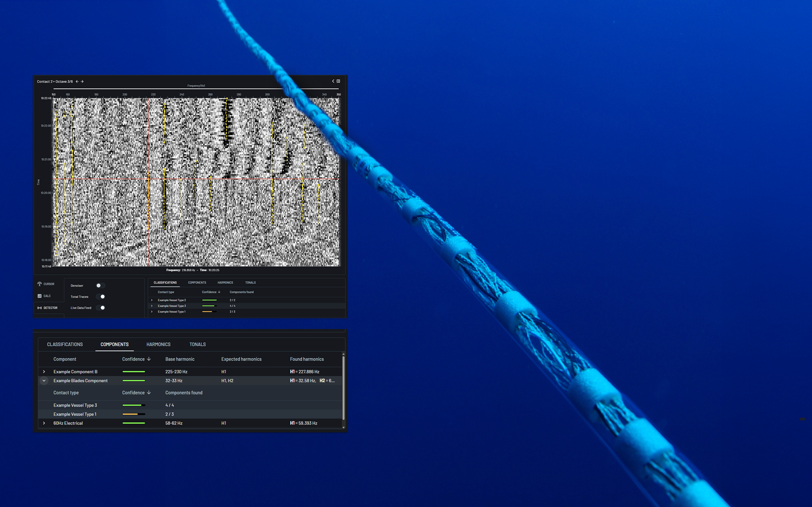
Task: Switch to the Harmonics tab
Action: (158, 344)
